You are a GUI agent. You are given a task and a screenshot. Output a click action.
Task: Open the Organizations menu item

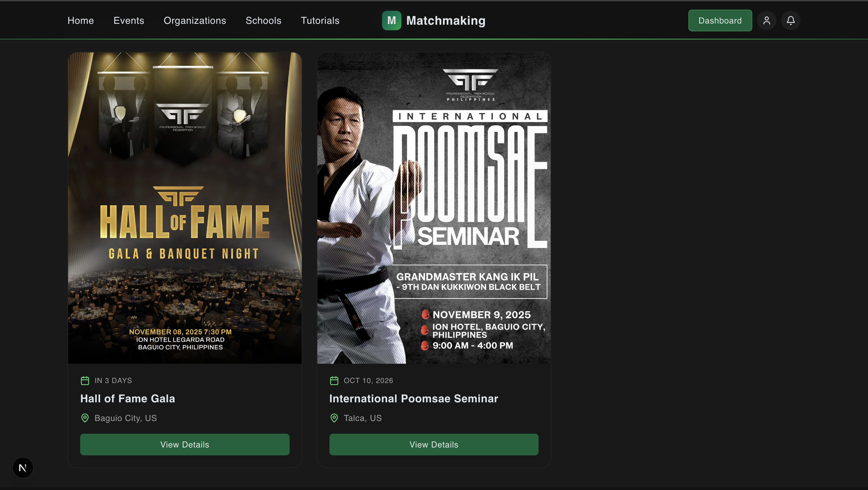[195, 20]
